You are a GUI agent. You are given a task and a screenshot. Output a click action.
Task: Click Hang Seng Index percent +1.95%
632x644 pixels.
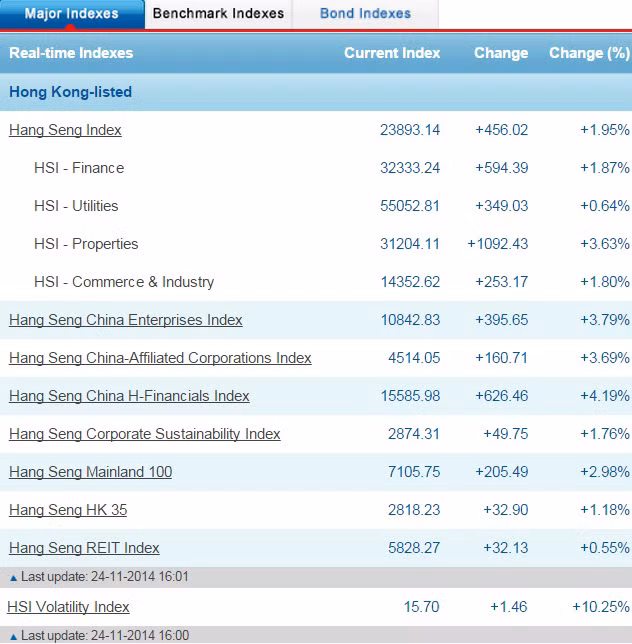(604, 130)
